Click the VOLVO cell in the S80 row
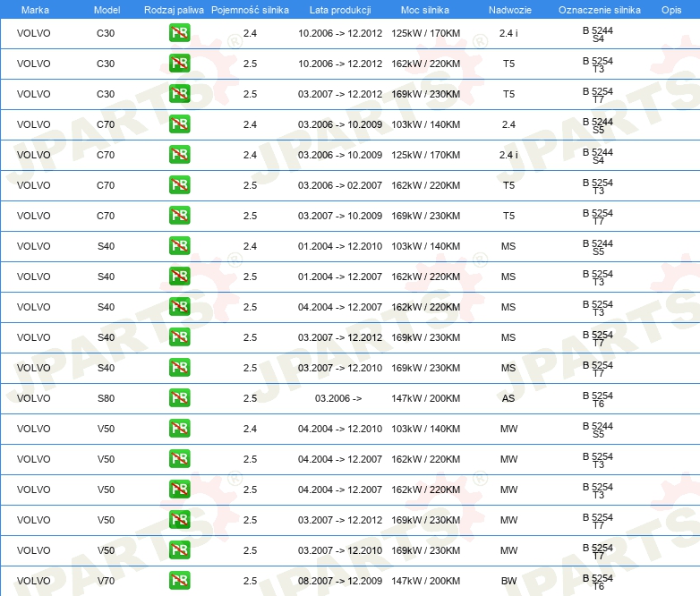700x596 pixels. pos(33,398)
